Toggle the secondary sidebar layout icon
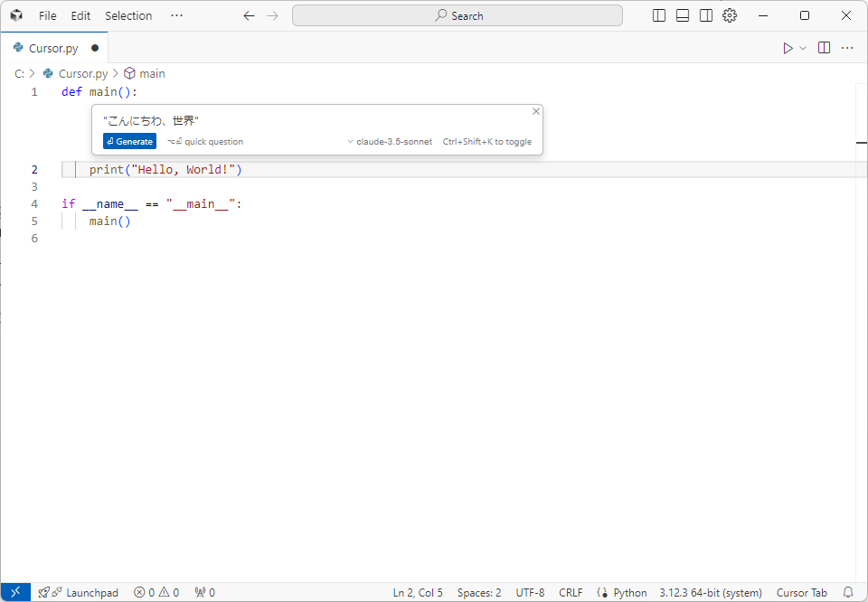The width and height of the screenshot is (868, 602). [x=706, y=15]
